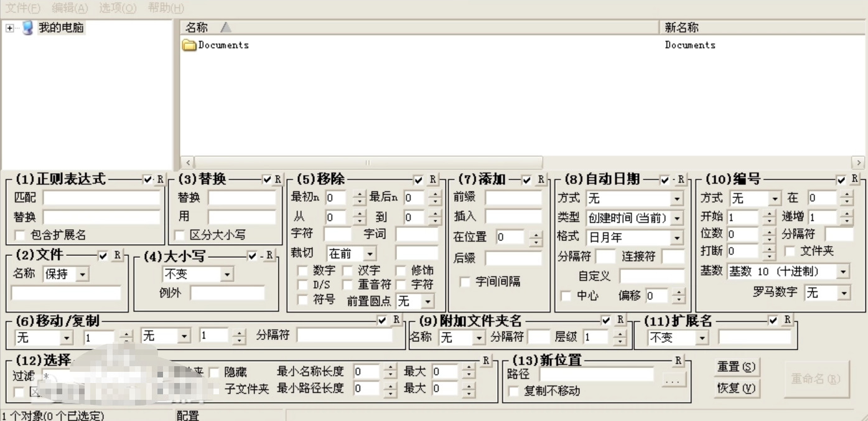
Task: Click the 重置(S) button
Action: [x=736, y=367]
